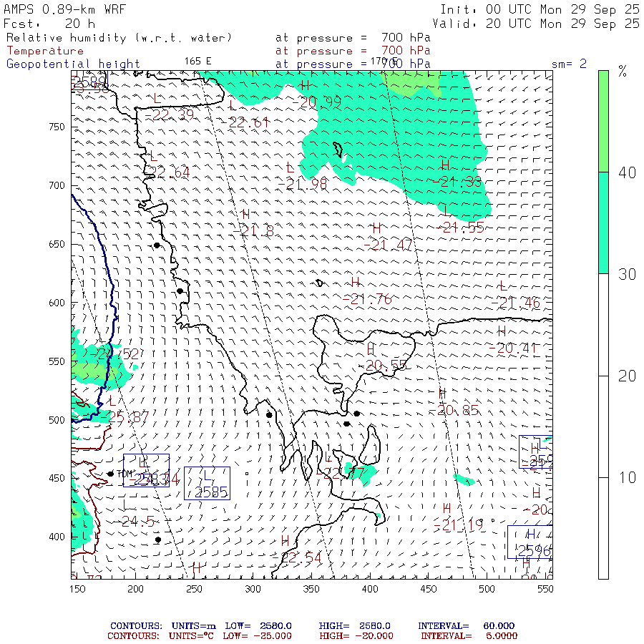Click the -20.55 high temperature value
The image size is (644, 644).
pyautogui.click(x=386, y=365)
